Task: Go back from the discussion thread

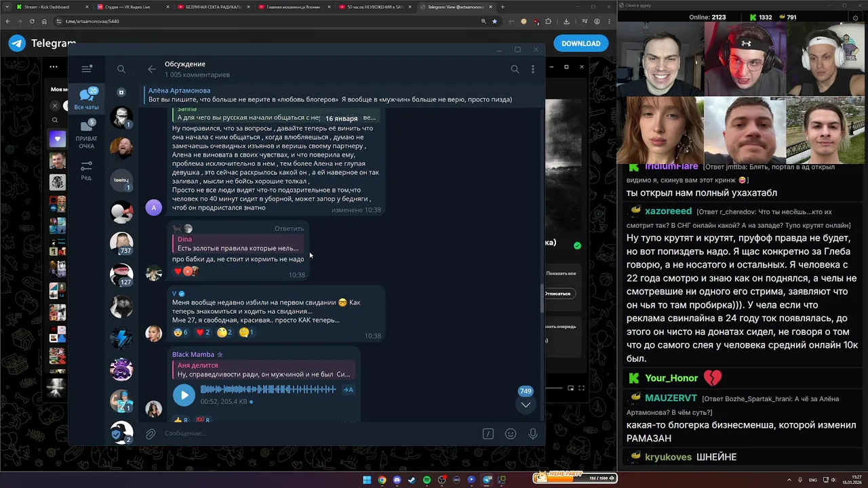Action: coord(152,69)
